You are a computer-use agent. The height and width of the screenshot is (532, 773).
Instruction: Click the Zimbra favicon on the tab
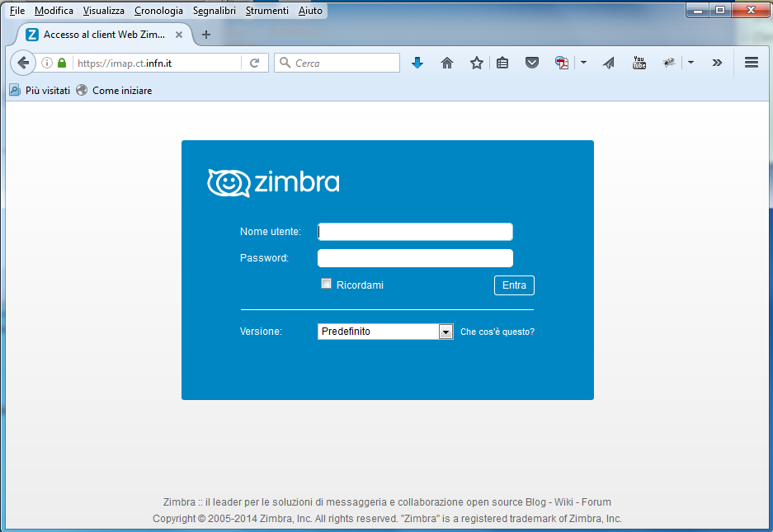tap(32, 35)
